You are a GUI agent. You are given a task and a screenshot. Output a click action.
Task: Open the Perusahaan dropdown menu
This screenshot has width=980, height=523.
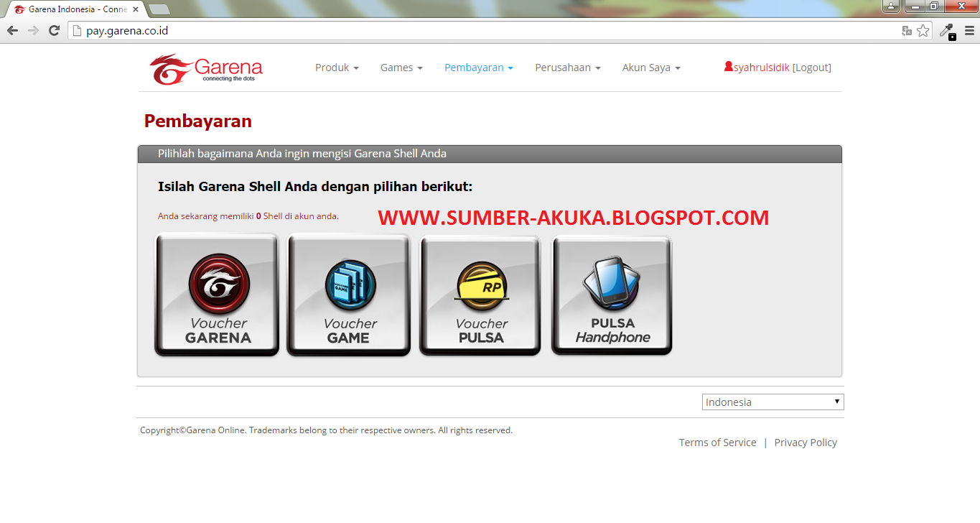[568, 68]
